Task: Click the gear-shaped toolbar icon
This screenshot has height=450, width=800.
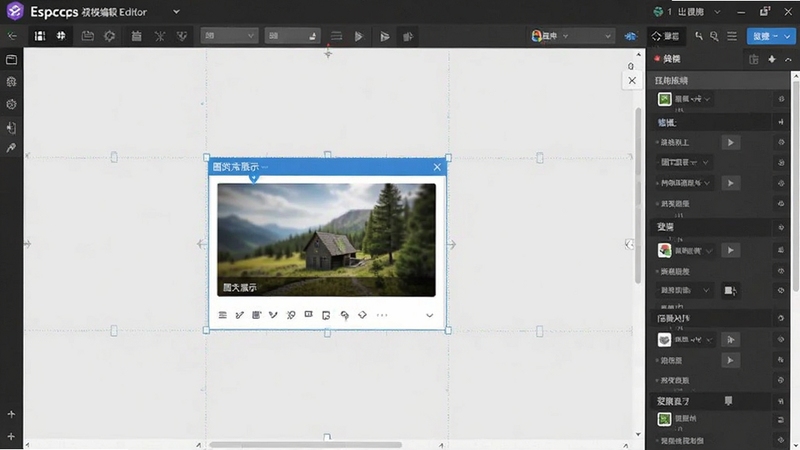Action: [109, 36]
